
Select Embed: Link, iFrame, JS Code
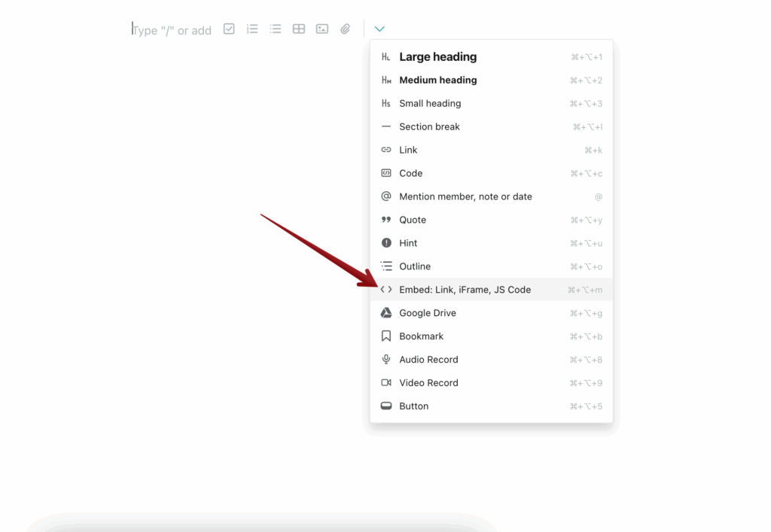[x=465, y=290]
